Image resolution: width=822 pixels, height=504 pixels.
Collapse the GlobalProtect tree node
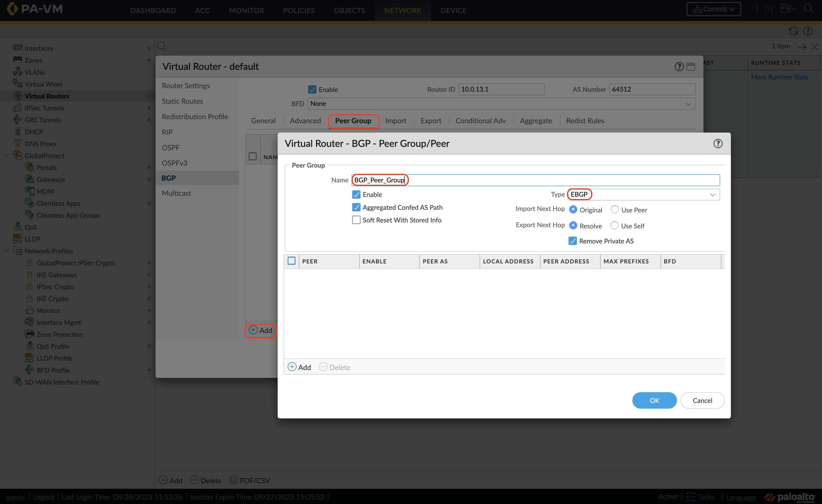[6, 155]
